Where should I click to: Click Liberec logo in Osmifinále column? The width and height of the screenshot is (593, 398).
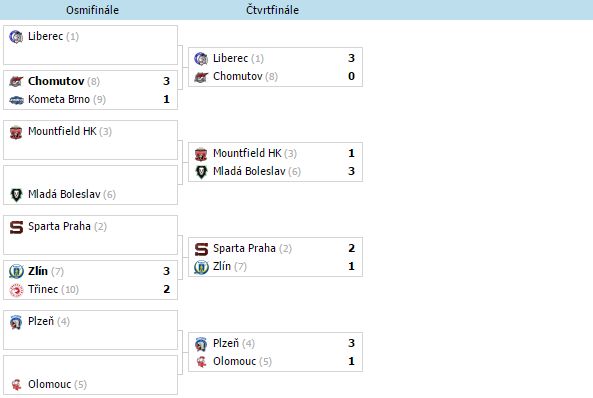pos(16,37)
